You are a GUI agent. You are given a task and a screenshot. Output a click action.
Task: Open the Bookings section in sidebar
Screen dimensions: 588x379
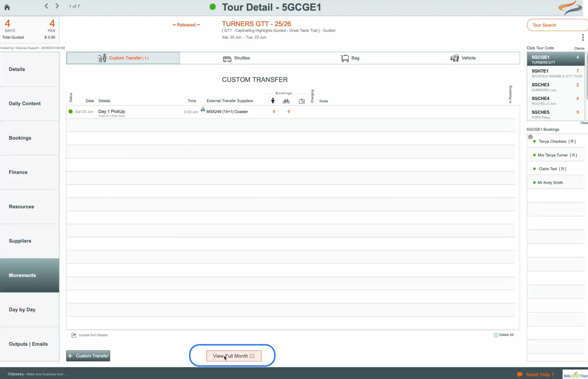tap(20, 138)
